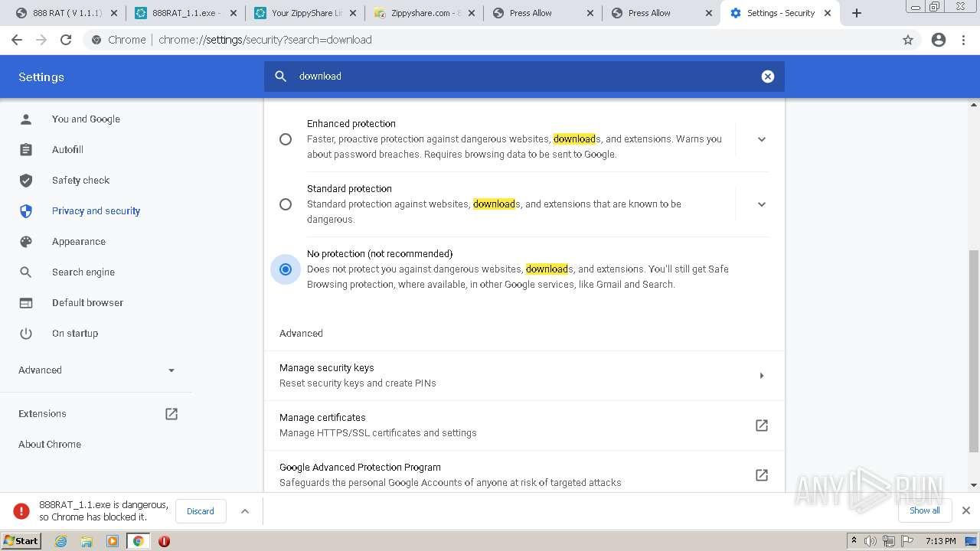Open You and Google settings
Image resolution: width=980 pixels, height=551 pixels.
[x=86, y=119]
